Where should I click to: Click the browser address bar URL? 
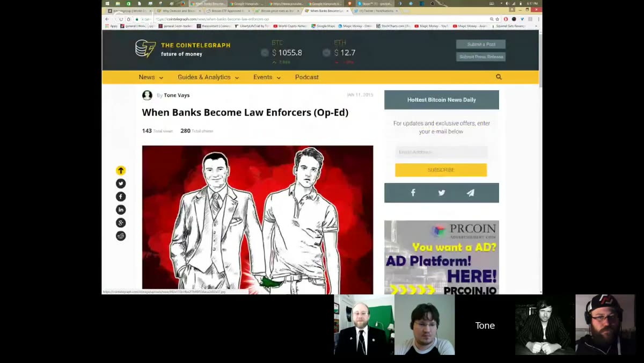point(213,19)
